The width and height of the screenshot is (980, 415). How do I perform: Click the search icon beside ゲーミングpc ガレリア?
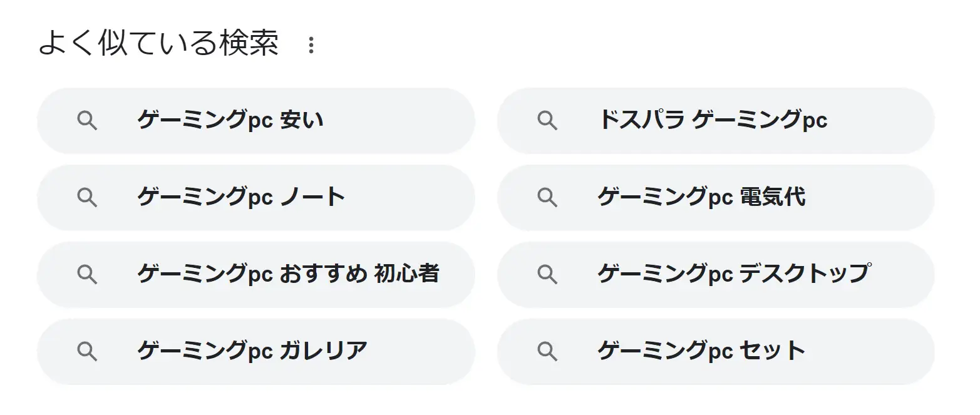click(87, 351)
